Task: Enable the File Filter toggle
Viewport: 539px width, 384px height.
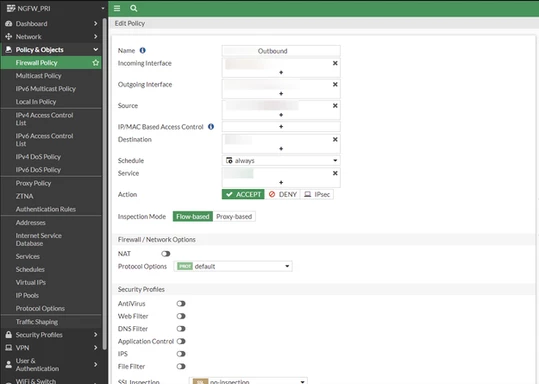Action: pyautogui.click(x=181, y=367)
